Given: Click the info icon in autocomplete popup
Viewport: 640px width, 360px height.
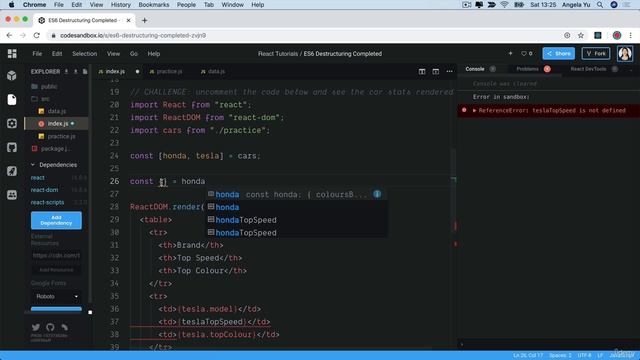Looking at the screenshot, I should coord(377,194).
